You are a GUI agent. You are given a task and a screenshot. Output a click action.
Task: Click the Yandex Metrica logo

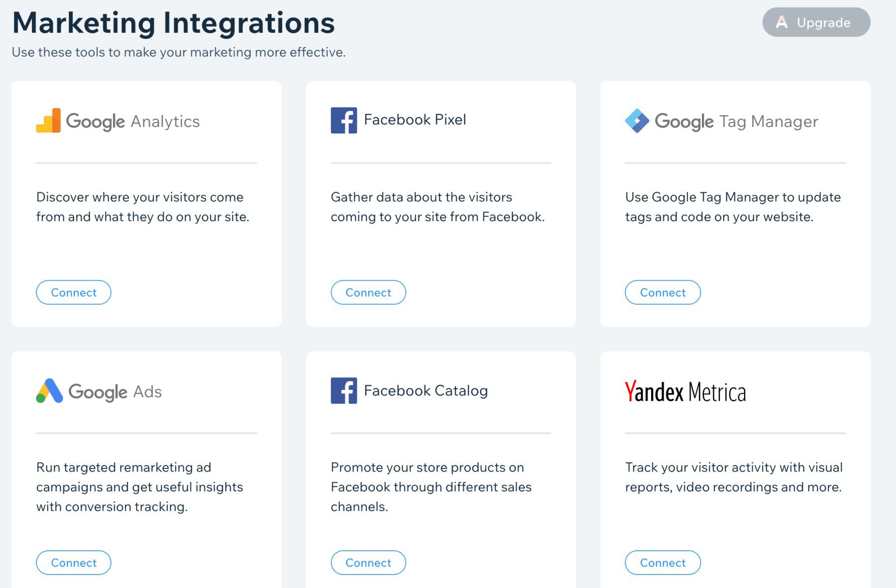pyautogui.click(x=685, y=391)
